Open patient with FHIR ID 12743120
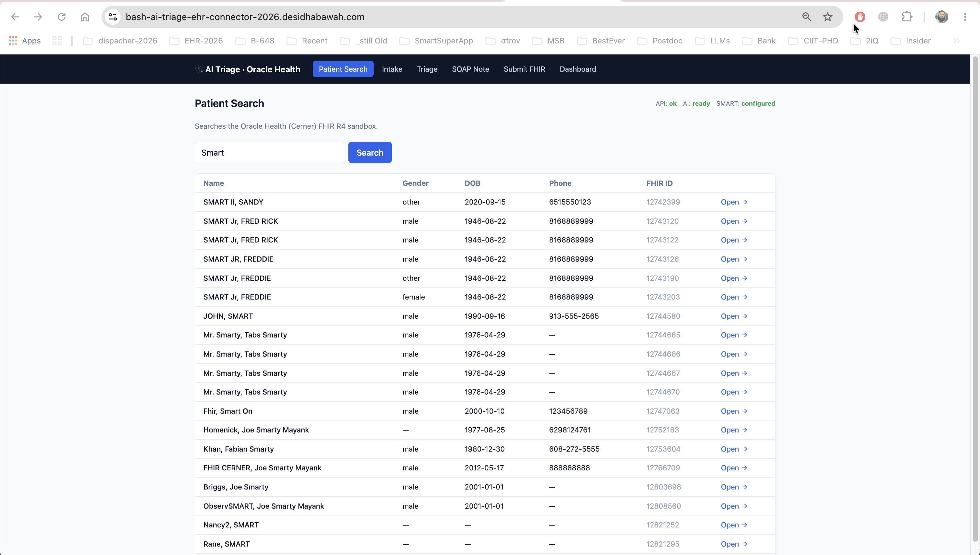The width and height of the screenshot is (980, 555). [733, 221]
